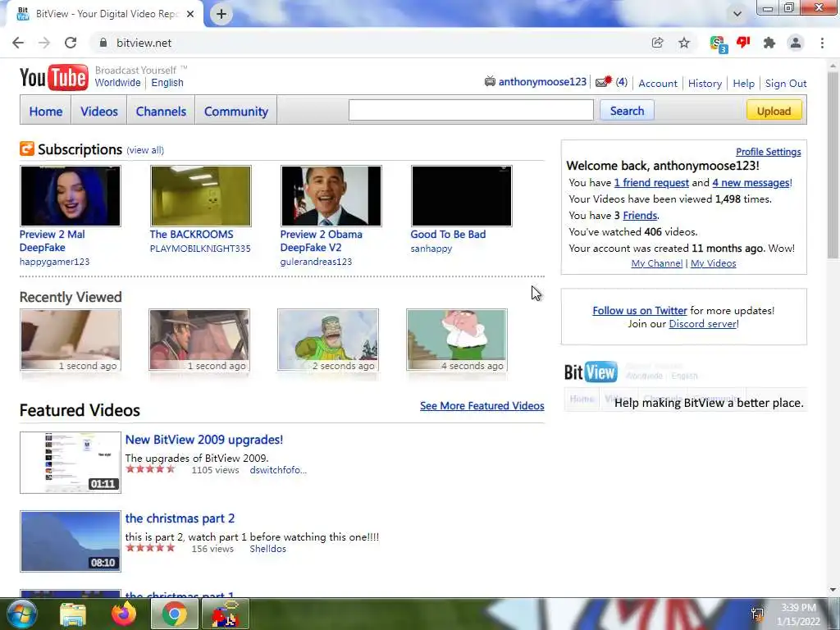Open the Chrome three-dot menu
The height and width of the screenshot is (630, 840).
point(822,43)
